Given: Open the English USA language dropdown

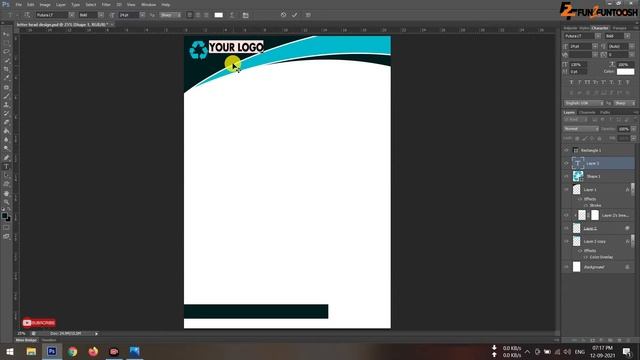Looking at the screenshot, I should click(x=584, y=103).
